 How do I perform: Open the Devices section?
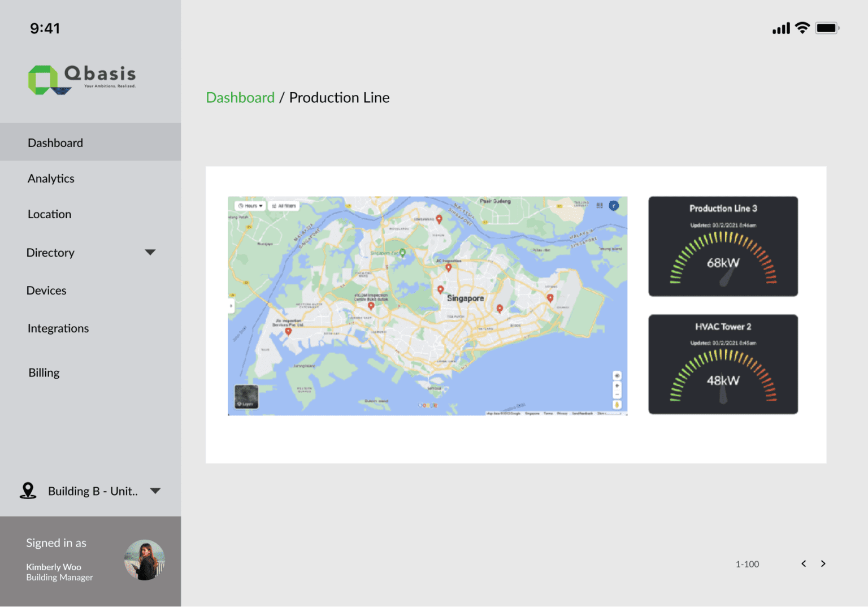(x=46, y=290)
